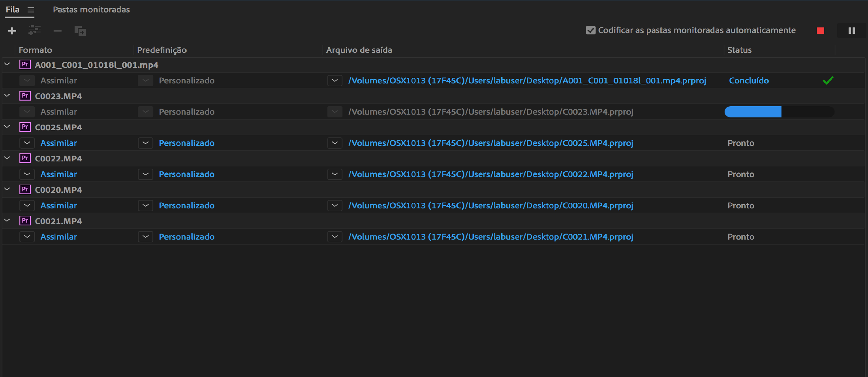Collapse the C0023.MP4 source row
Image resolution: width=868 pixels, height=377 pixels.
[7, 96]
